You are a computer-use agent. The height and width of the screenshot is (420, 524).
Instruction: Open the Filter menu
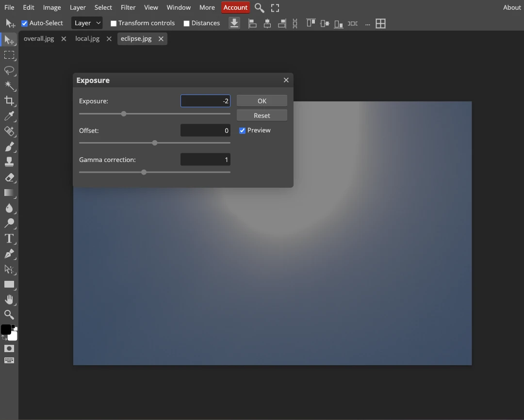tap(128, 7)
